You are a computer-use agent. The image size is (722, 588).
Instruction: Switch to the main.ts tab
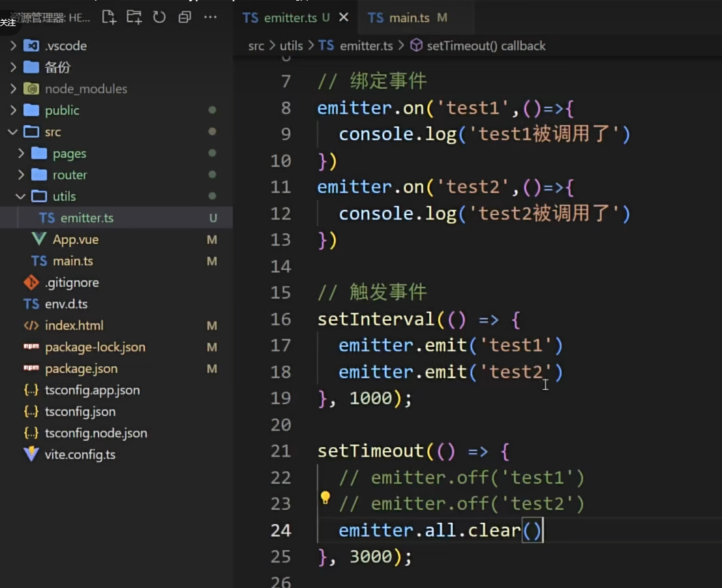tap(408, 18)
